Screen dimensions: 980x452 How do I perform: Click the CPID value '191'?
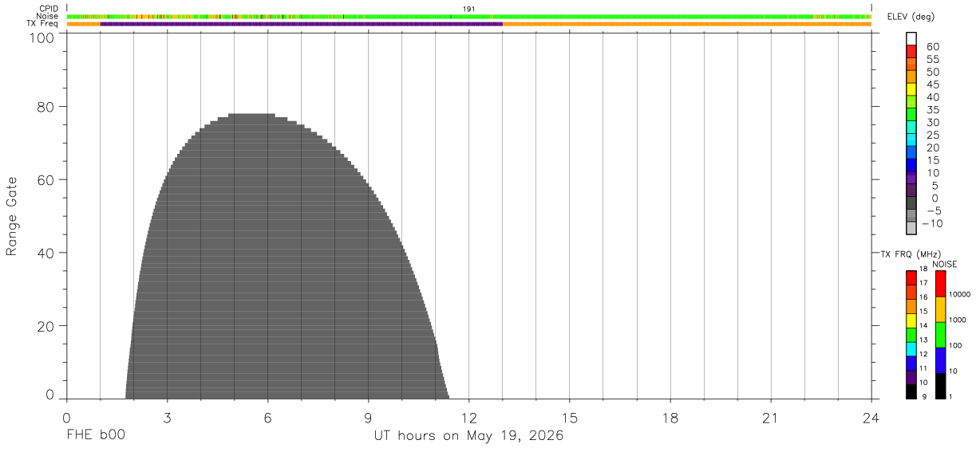tap(469, 9)
